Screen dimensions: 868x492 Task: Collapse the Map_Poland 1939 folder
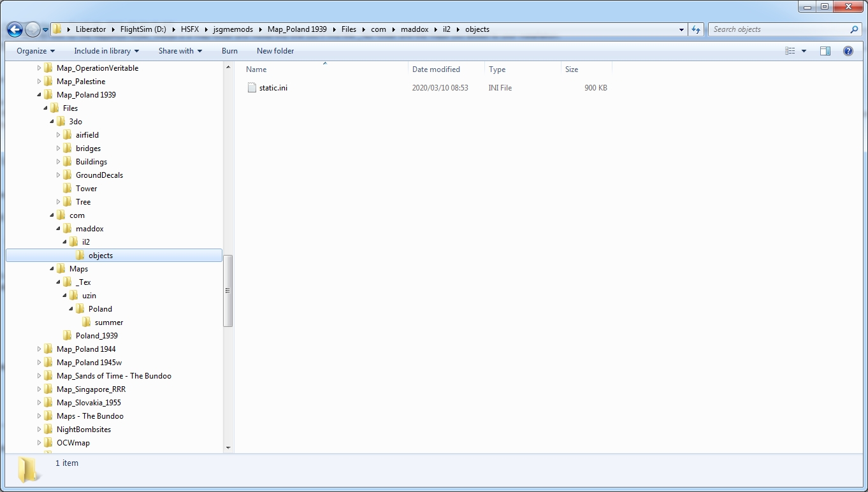coord(39,95)
